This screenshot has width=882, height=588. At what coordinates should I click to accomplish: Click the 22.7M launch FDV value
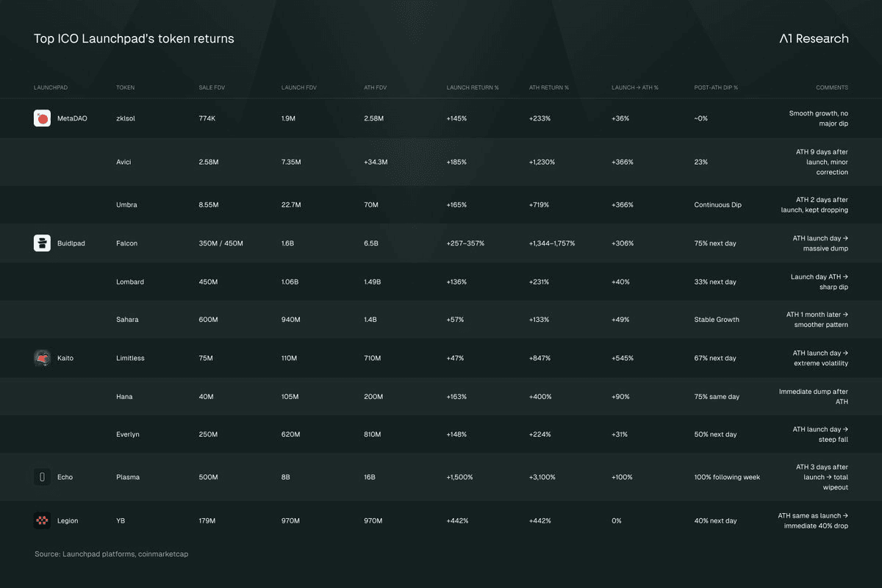click(x=291, y=205)
